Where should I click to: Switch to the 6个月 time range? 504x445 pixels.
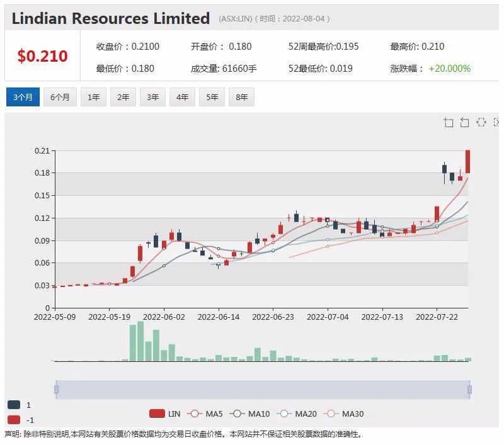(x=60, y=97)
